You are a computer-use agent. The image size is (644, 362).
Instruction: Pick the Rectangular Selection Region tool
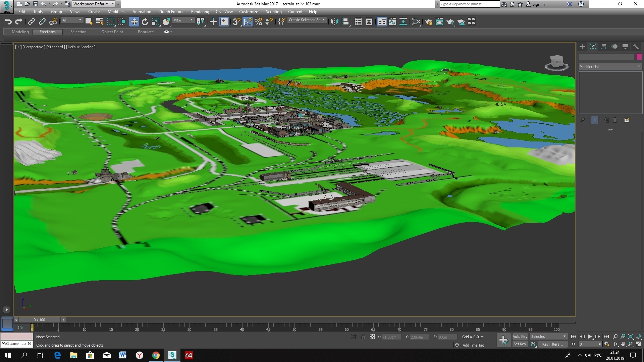click(x=110, y=22)
